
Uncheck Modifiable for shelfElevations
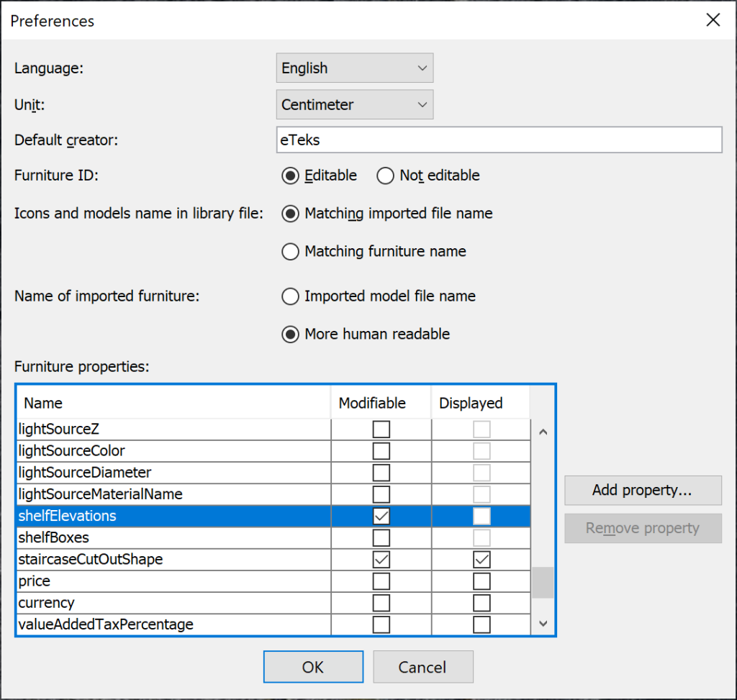click(381, 517)
